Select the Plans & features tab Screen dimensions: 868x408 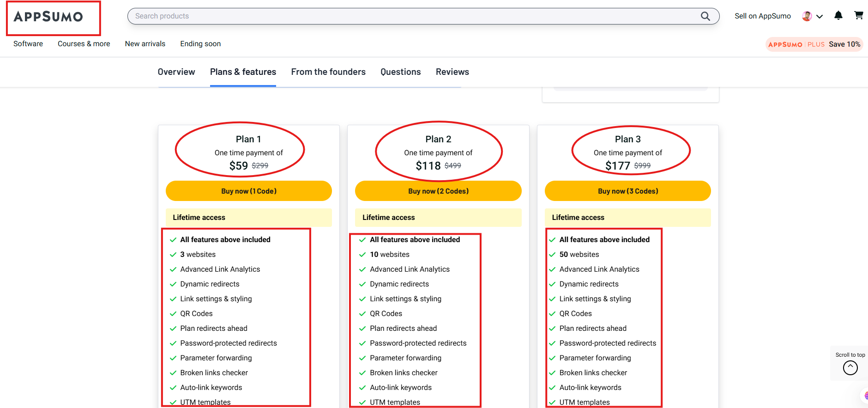243,72
